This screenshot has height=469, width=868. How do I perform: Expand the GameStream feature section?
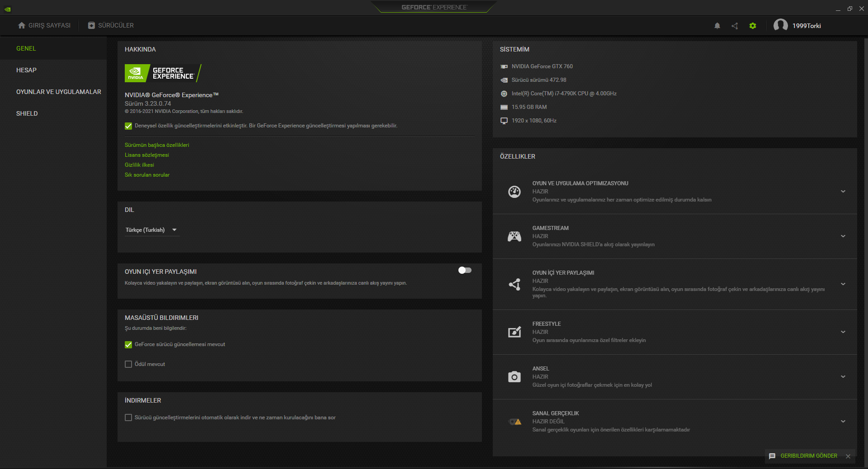point(843,236)
